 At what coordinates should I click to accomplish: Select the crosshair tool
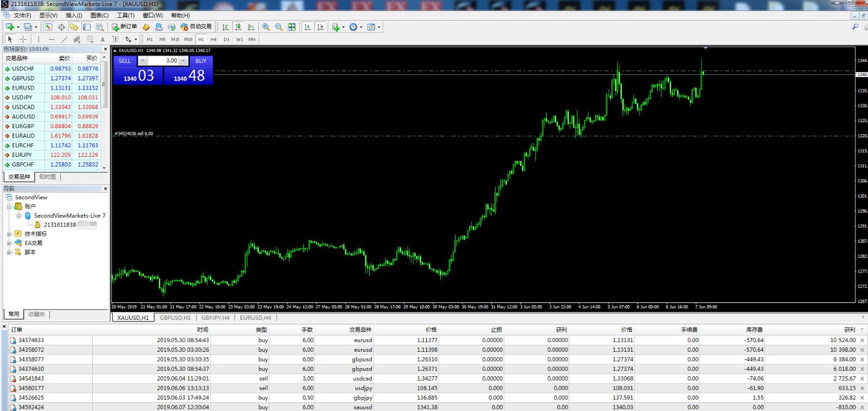23,39
